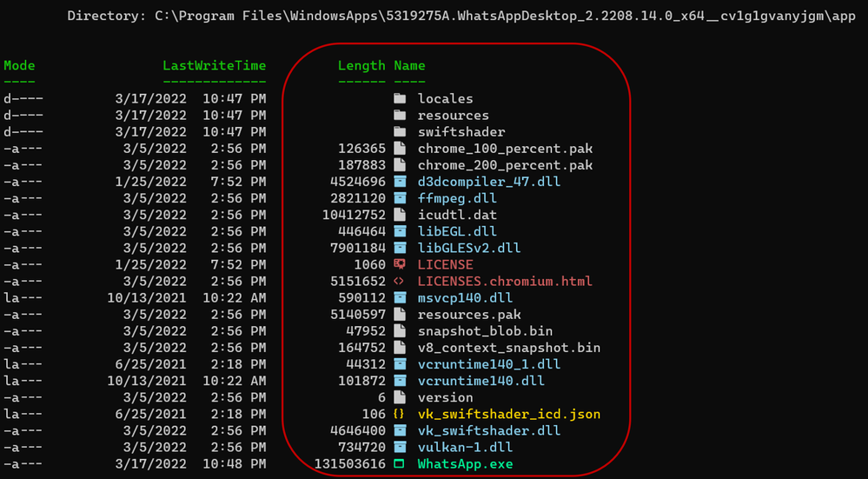Click the green WhatsApp.exe file name
Viewport: 868px width, 479px height.
tap(466, 464)
